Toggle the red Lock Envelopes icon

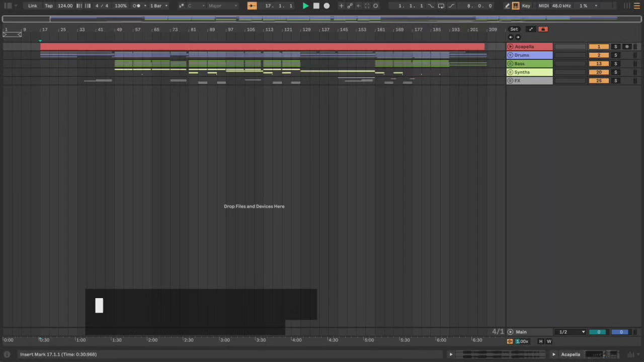(x=543, y=29)
